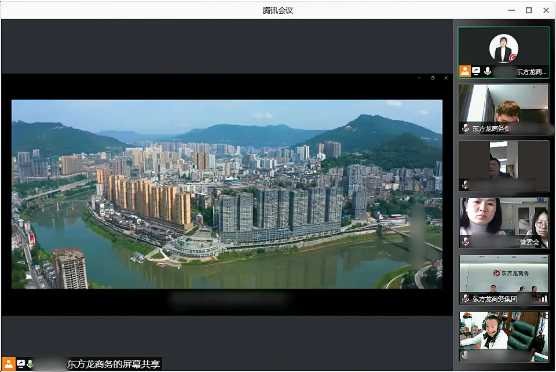556x372 pixels.
Task: Click the shared city panorama image
Action: click(x=227, y=194)
